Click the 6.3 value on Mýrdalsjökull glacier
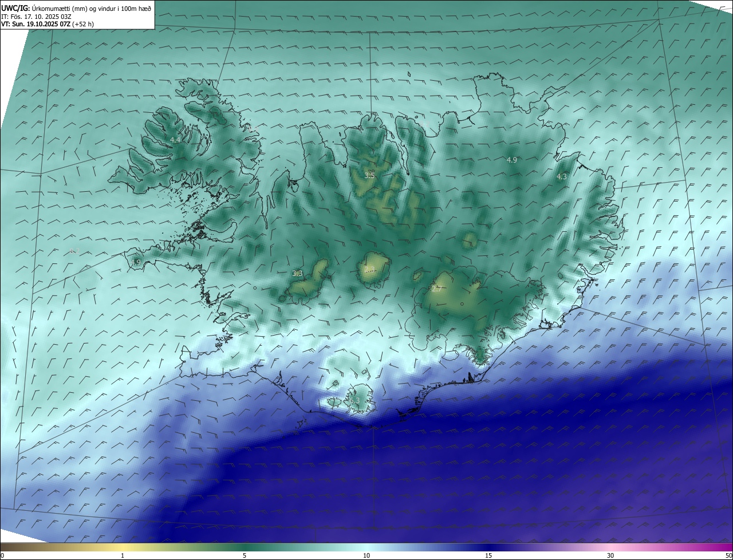Image resolution: width=733 pixels, height=560 pixels. tap(354, 401)
